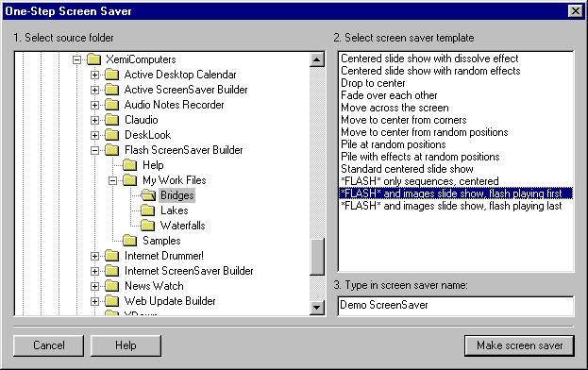Click the screen saver name input field
588x370 pixels.
coord(456,306)
